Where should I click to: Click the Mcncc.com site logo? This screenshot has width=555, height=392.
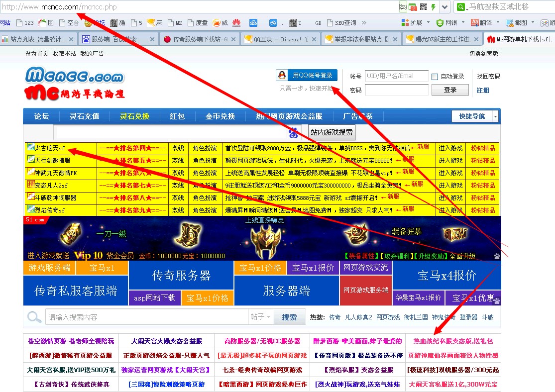[x=75, y=83]
